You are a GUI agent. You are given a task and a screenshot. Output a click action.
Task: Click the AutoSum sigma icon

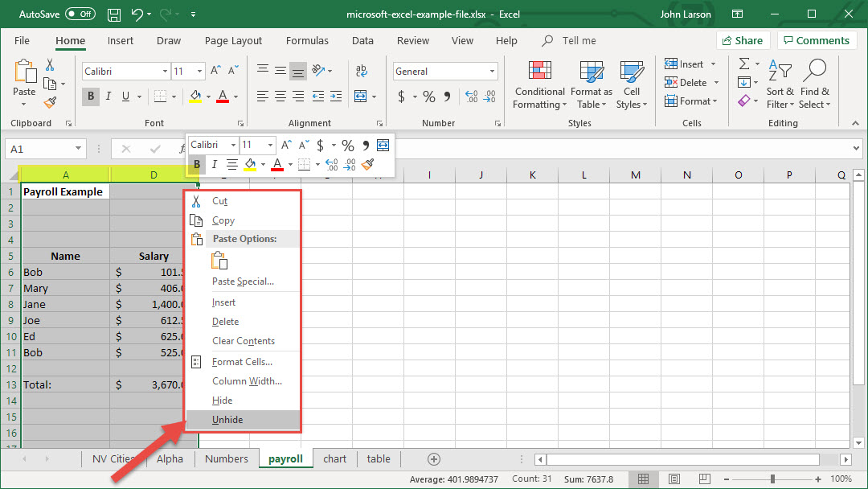[x=744, y=64]
